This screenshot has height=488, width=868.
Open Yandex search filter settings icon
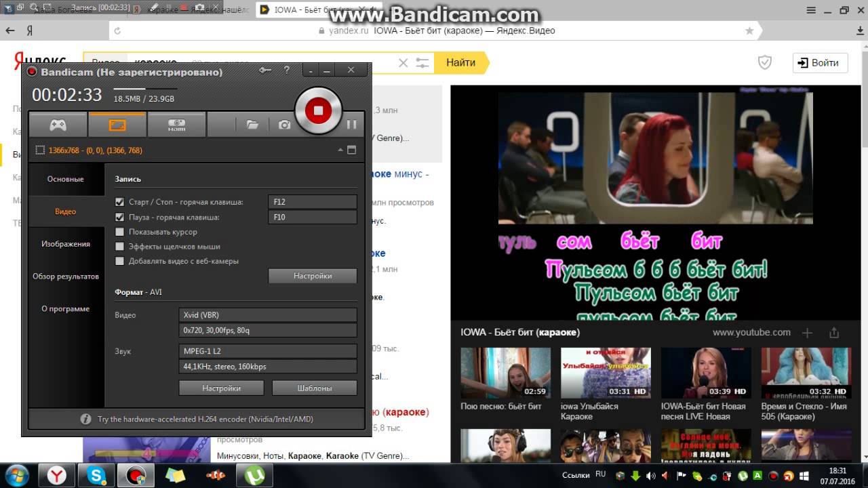[422, 62]
